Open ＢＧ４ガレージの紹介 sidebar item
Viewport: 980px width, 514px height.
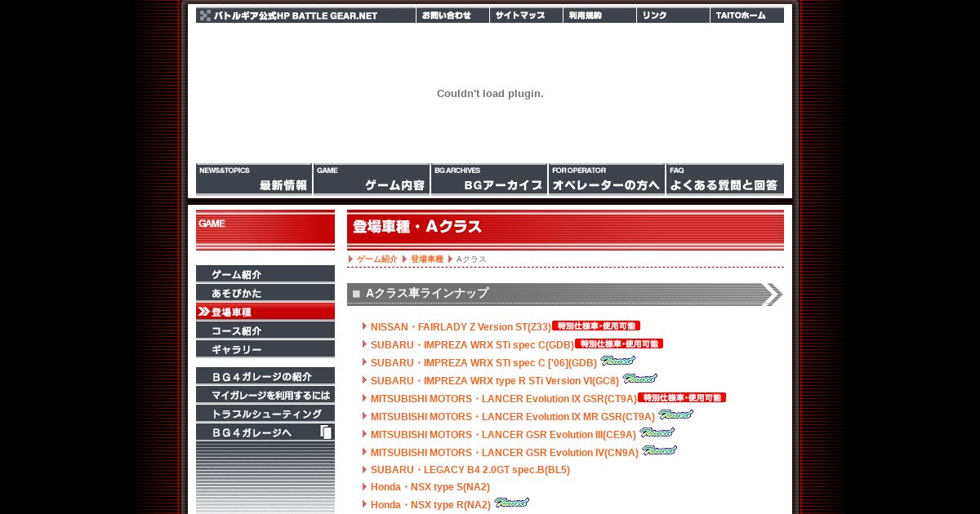(x=265, y=376)
